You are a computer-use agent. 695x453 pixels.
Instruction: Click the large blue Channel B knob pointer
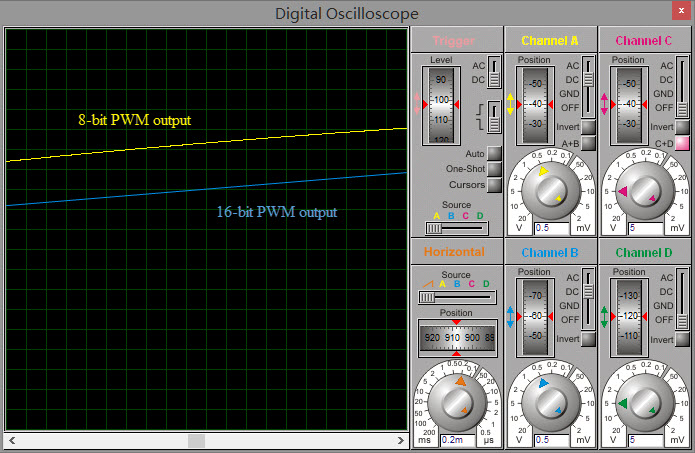point(543,383)
